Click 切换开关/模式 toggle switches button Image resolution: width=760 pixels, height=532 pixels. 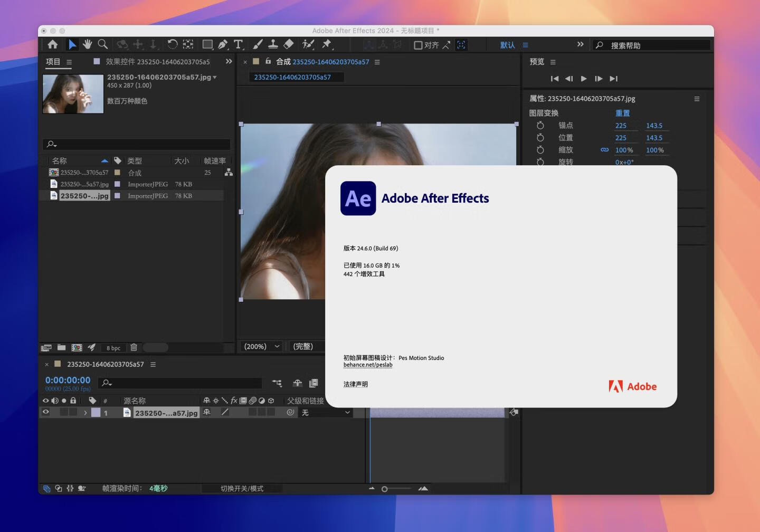tap(242, 489)
